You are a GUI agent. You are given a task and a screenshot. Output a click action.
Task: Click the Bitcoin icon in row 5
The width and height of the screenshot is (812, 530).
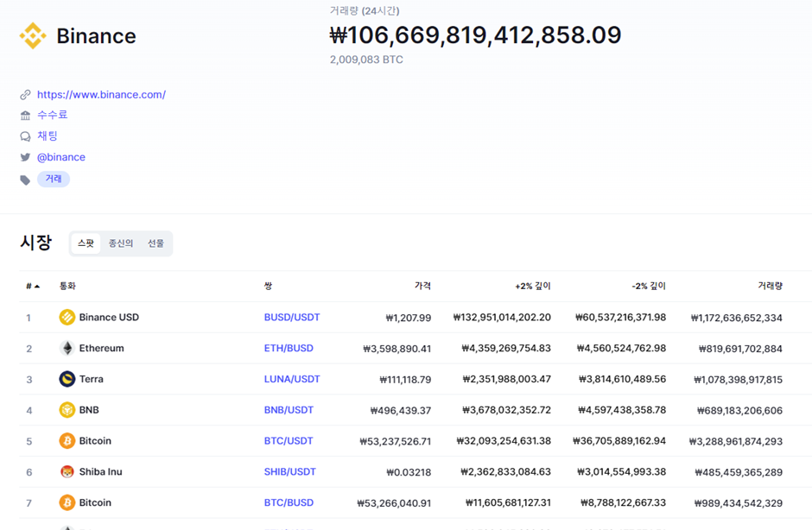67,441
